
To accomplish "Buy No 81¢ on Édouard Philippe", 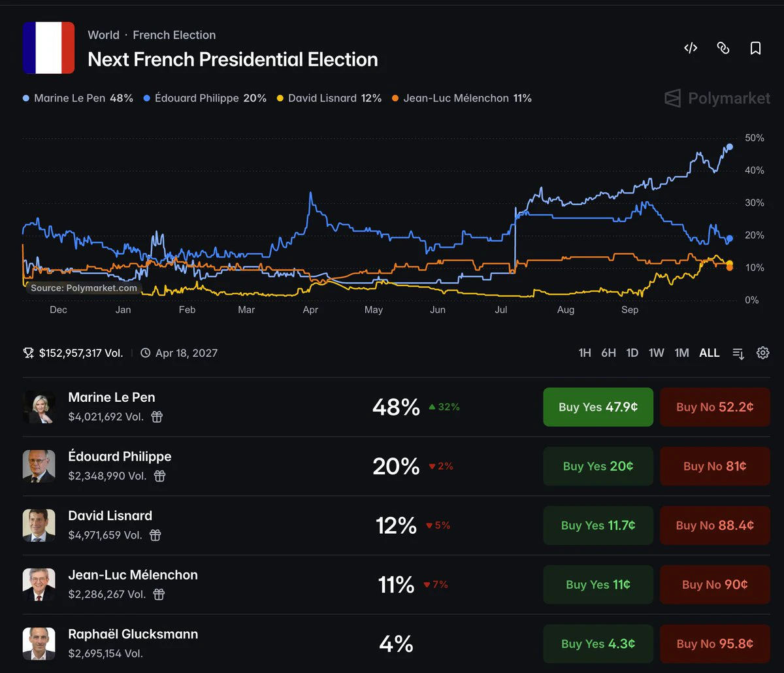I will pos(715,466).
